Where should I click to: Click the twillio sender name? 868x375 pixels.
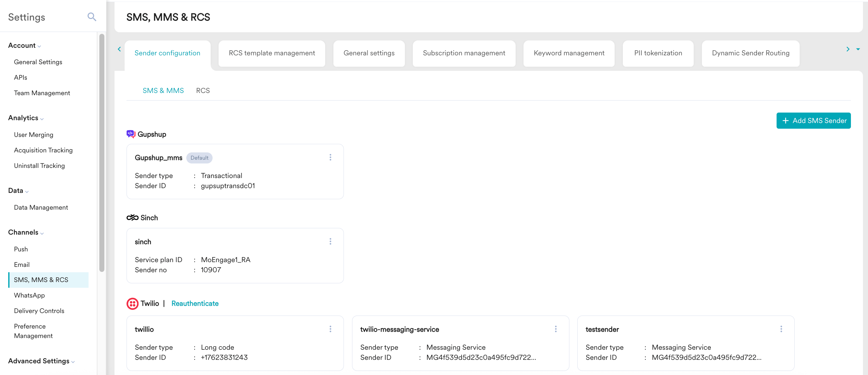tap(144, 329)
